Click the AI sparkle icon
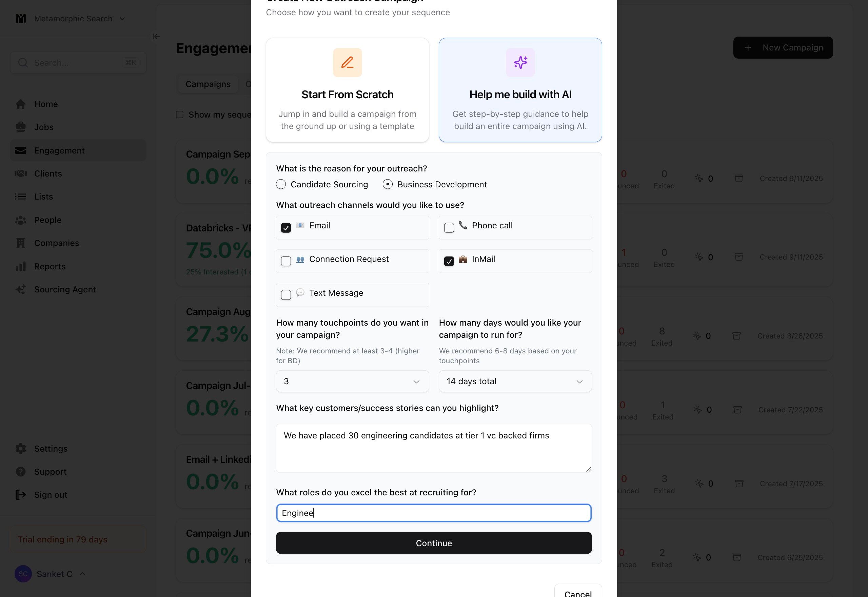This screenshot has height=597, width=868. (520, 62)
